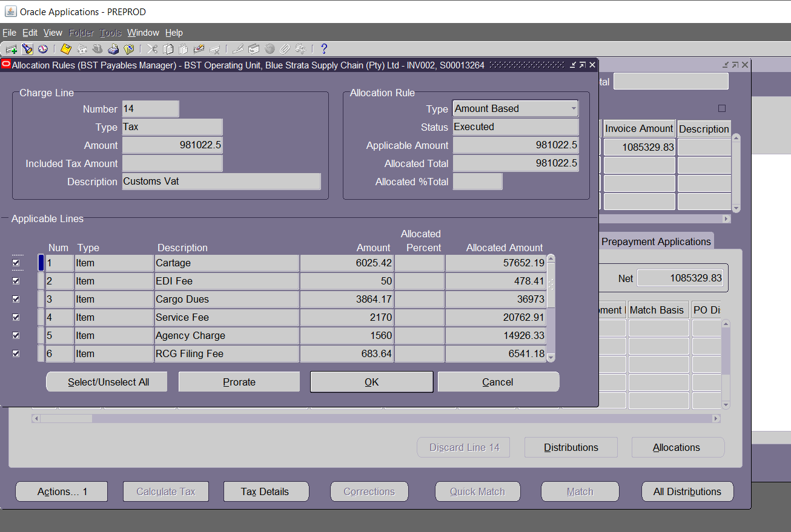The height and width of the screenshot is (532, 791).
Task: Click the Find flashlight icon
Action: pos(27,49)
